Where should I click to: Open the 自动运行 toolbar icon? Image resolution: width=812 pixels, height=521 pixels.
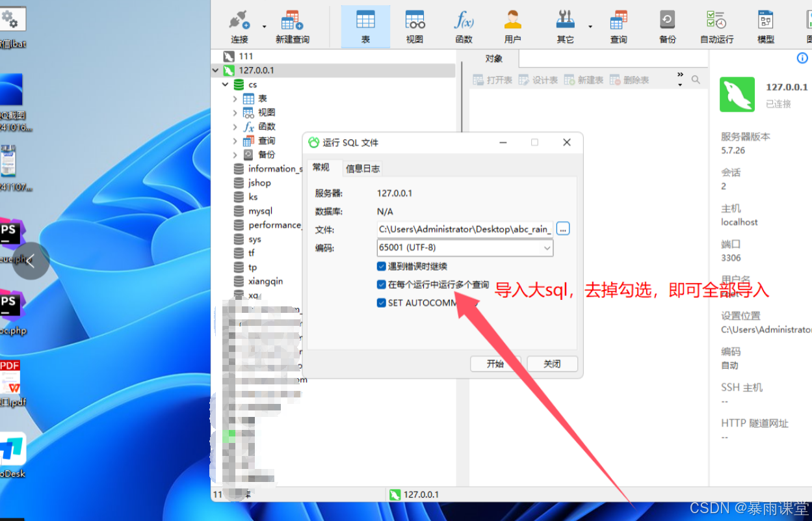point(716,27)
